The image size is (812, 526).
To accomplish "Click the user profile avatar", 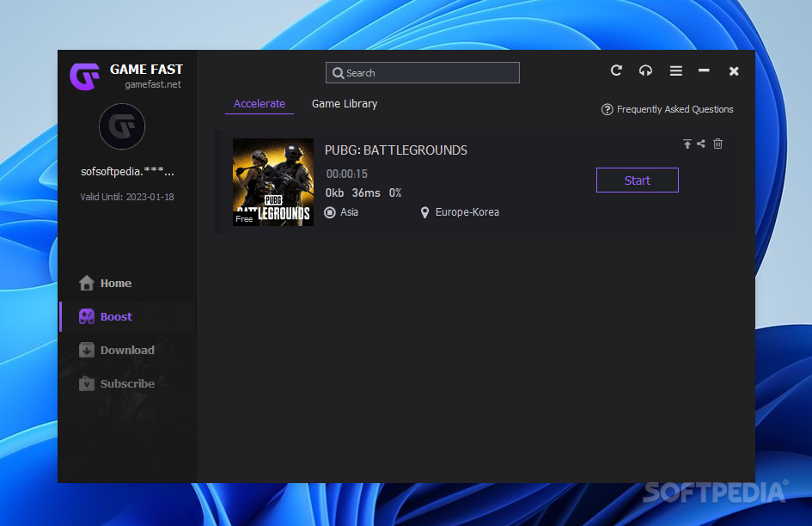I will (x=122, y=126).
